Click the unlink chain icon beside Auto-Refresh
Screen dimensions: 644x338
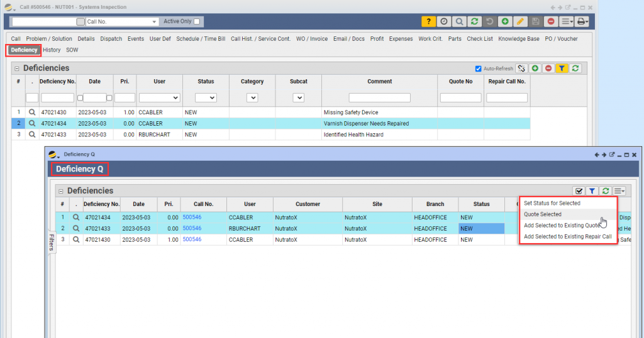coord(521,68)
